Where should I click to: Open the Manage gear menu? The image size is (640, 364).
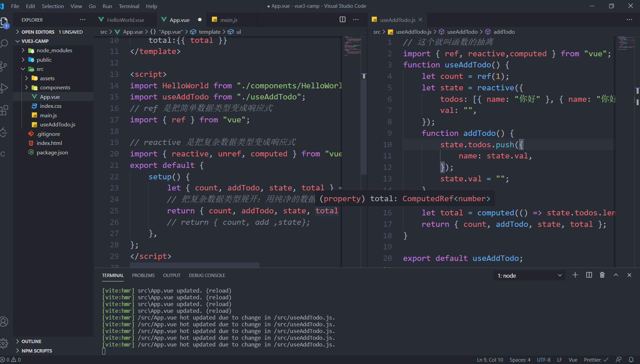(4, 343)
